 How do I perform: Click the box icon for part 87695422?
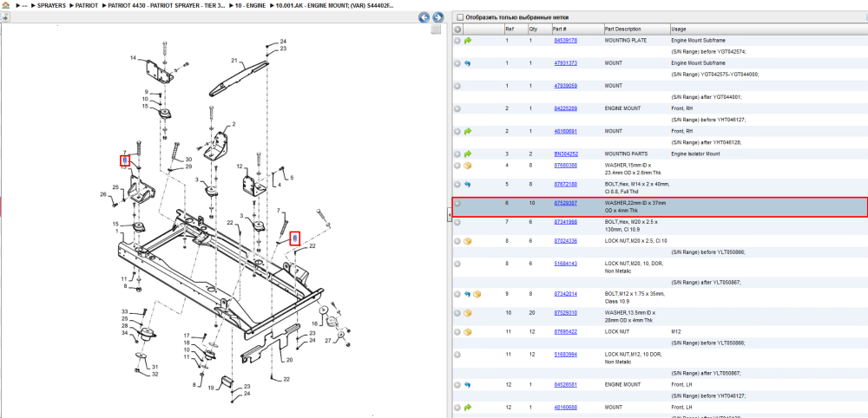click(x=468, y=332)
